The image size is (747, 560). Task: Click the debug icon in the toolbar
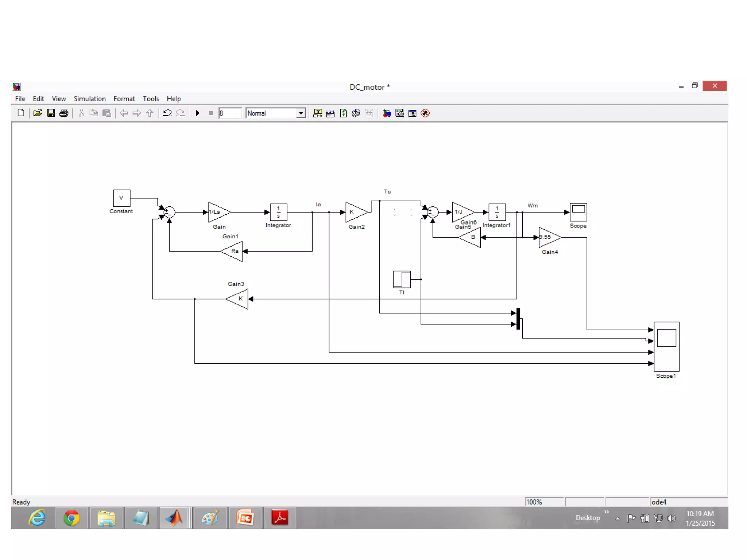425,113
